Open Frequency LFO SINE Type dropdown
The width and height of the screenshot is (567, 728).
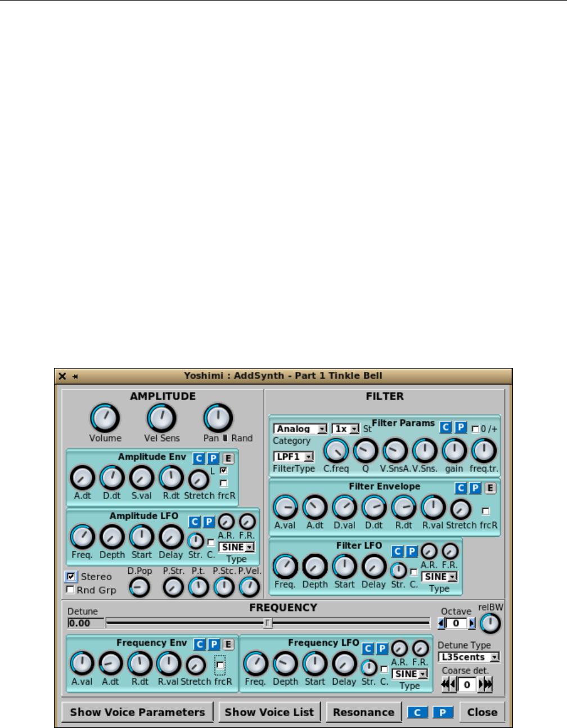(x=410, y=673)
